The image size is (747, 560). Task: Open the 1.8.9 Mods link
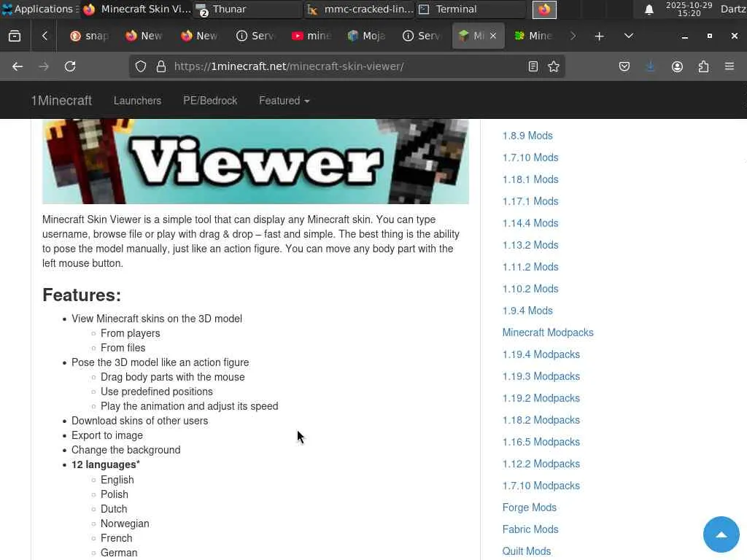click(x=527, y=136)
